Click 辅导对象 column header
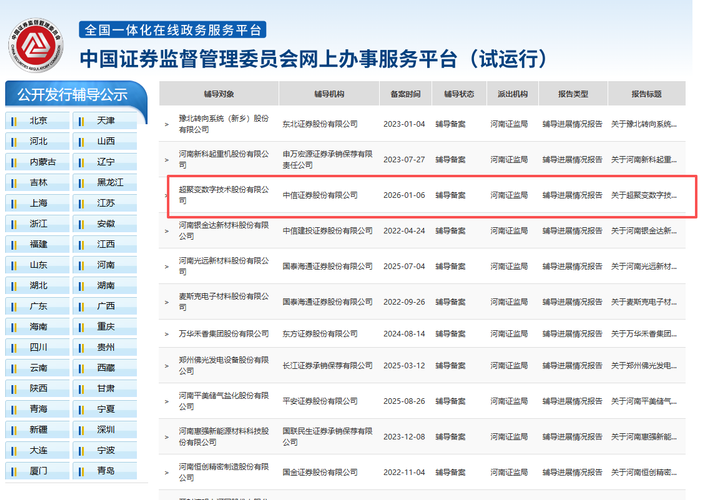Viewport: 727px width, 500px height. click(x=219, y=94)
